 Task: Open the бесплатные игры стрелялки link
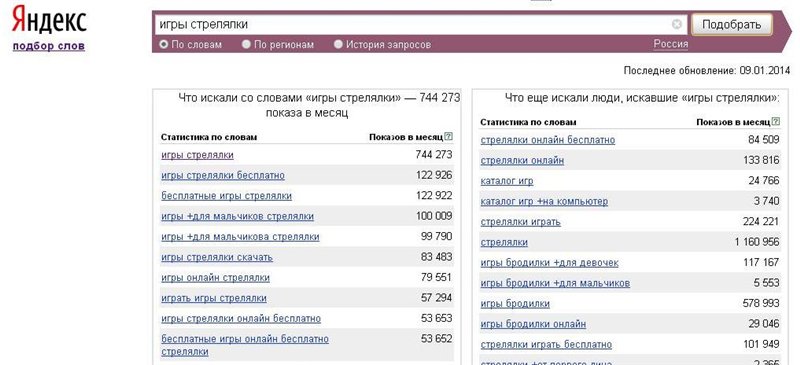[227, 196]
